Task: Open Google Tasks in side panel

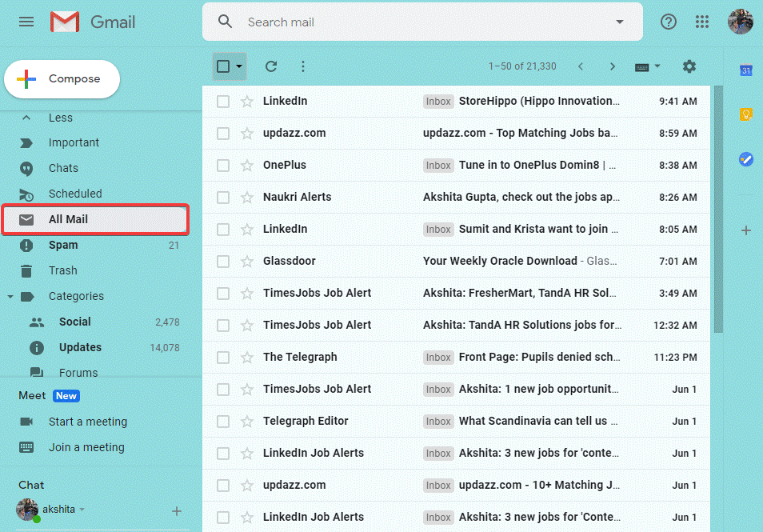Action: coord(745,159)
